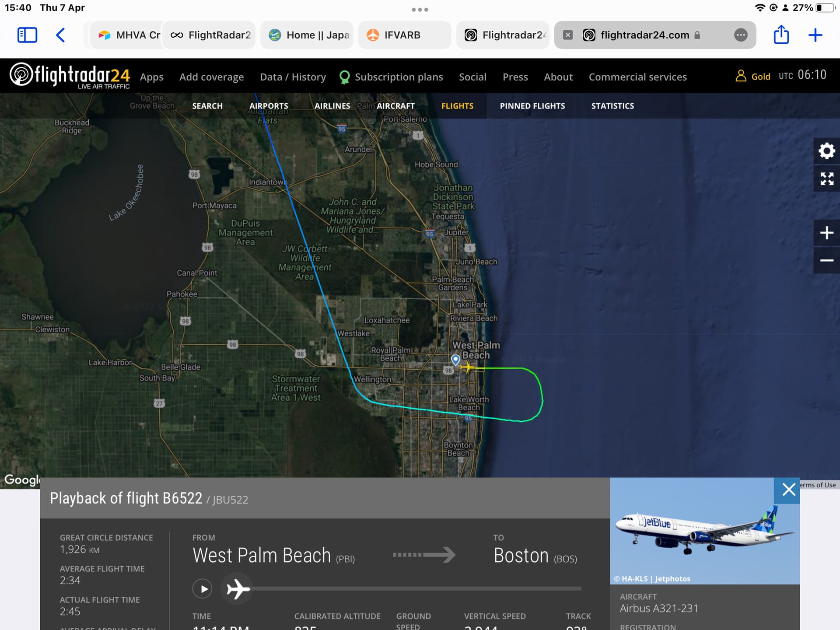Go back with the browser back arrow
Viewport: 840px width, 630px height.
point(61,35)
